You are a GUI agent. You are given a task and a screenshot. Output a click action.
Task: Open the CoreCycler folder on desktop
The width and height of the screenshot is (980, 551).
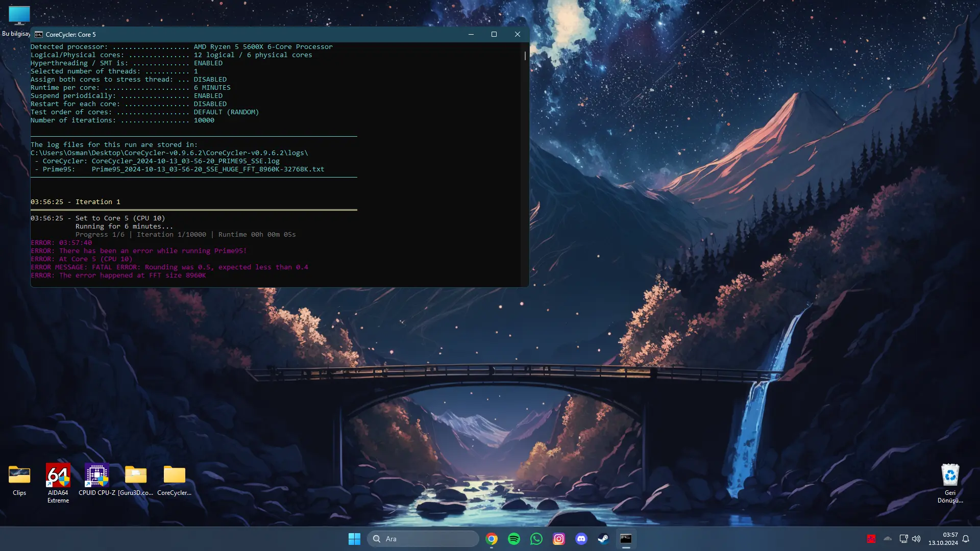tap(175, 480)
